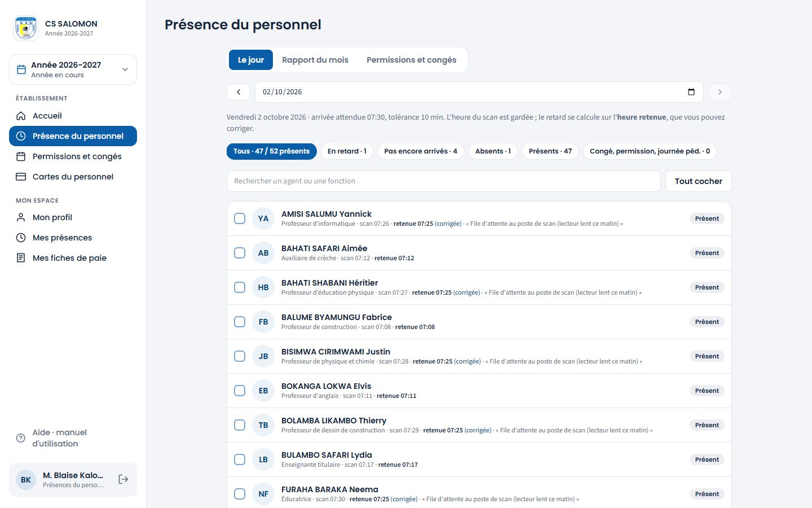Filter by Congé, permission, journée péd. · 0
The width and height of the screenshot is (812, 508).
[650, 151]
